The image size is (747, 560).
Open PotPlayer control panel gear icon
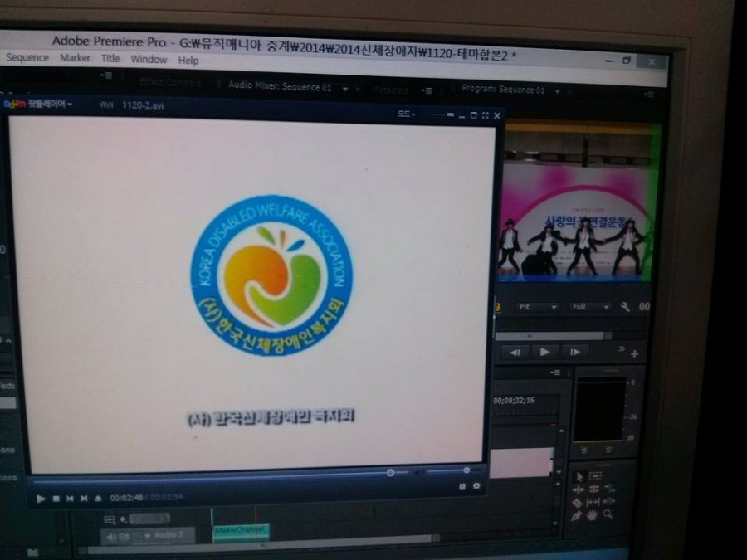[476, 486]
